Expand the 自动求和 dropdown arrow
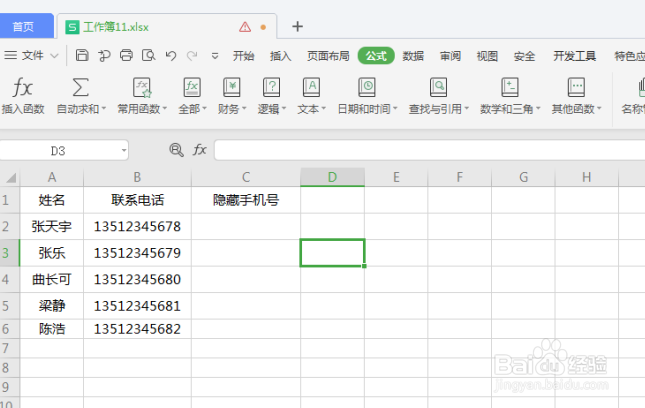This screenshot has width=645, height=408. tap(104, 109)
